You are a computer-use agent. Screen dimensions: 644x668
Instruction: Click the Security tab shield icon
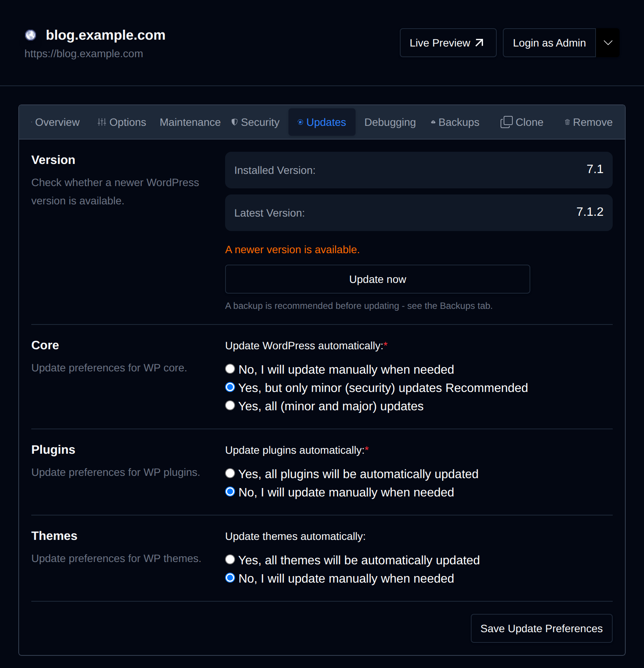point(235,122)
